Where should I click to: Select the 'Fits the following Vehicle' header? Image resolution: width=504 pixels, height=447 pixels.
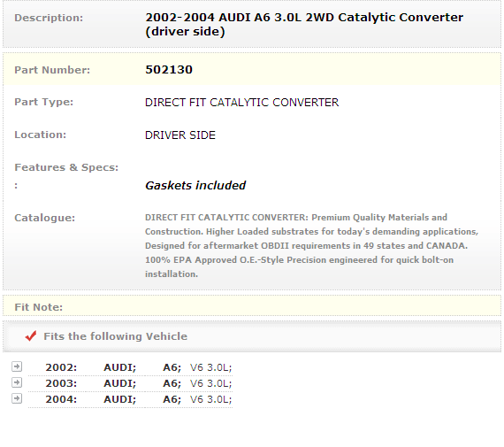coord(116,336)
